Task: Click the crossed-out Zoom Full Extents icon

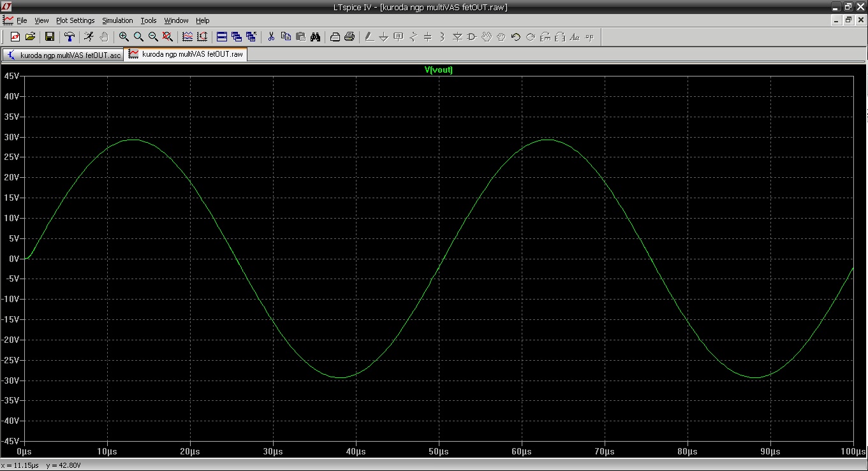Action: coord(168,37)
